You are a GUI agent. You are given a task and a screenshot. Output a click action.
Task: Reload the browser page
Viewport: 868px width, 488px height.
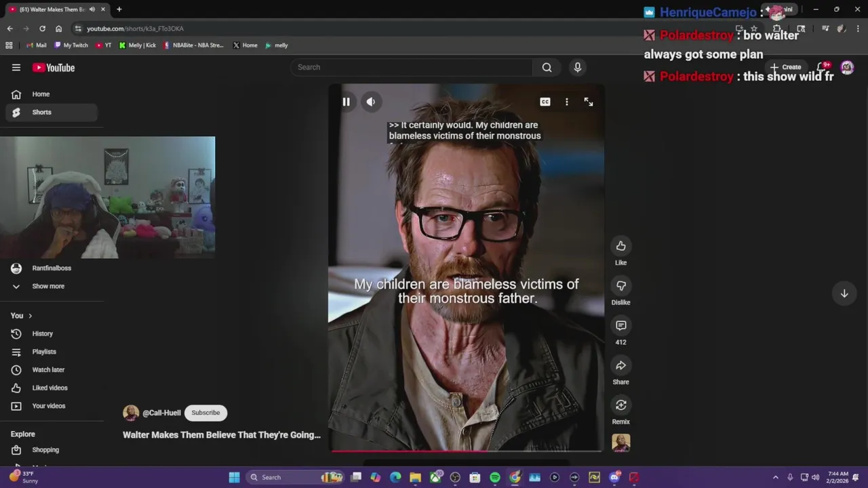tap(42, 28)
